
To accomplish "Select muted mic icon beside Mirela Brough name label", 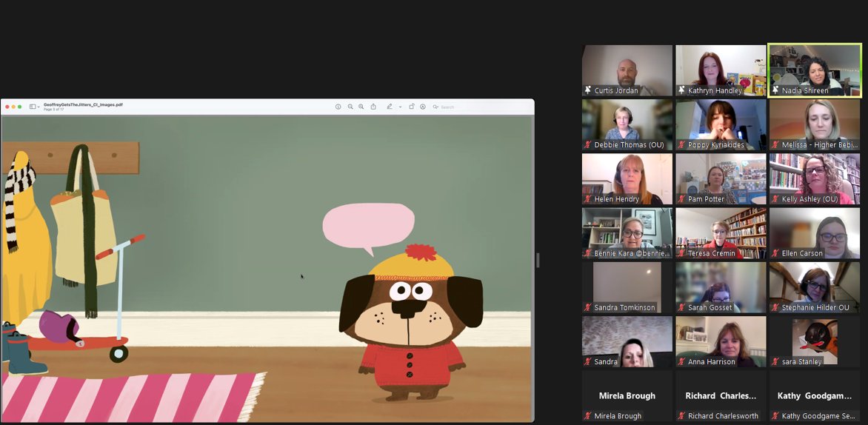I will tap(588, 415).
